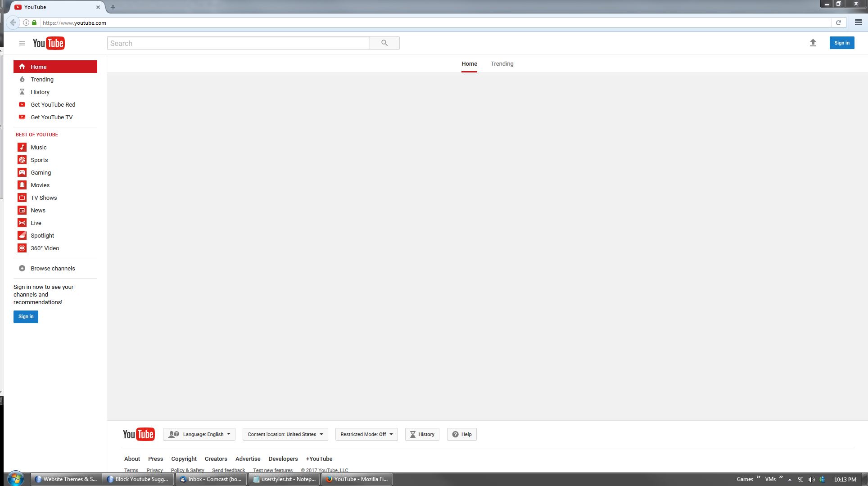Click the 360° Video icon
This screenshot has width=868, height=486.
point(22,248)
